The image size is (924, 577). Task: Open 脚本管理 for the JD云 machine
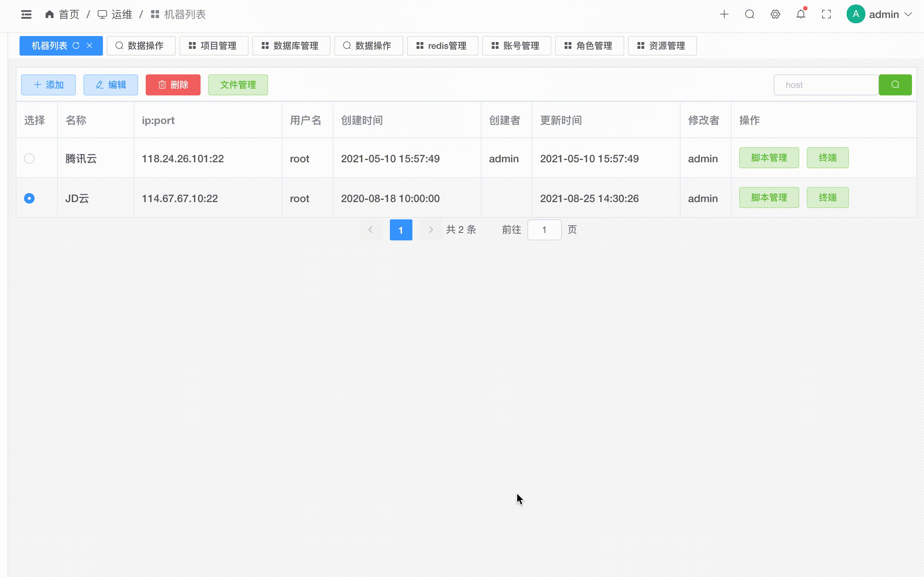pyautogui.click(x=769, y=197)
